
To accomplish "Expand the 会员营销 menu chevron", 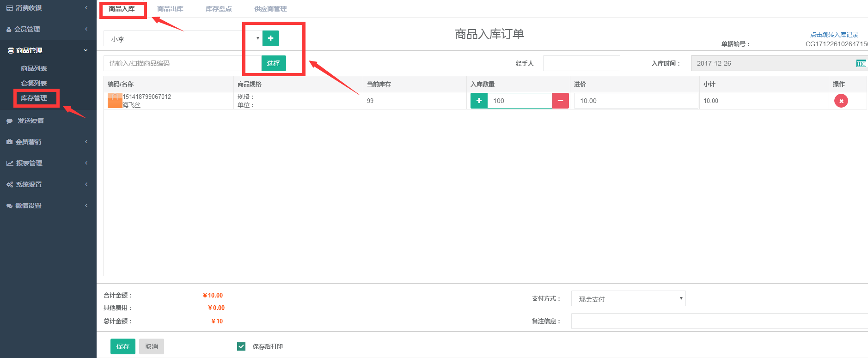I will coord(86,142).
